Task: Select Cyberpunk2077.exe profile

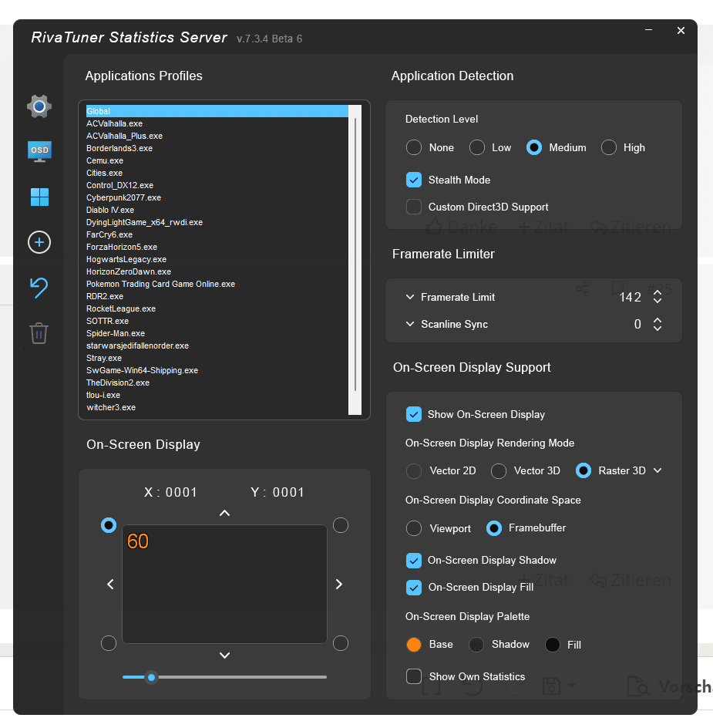Action: point(123,197)
